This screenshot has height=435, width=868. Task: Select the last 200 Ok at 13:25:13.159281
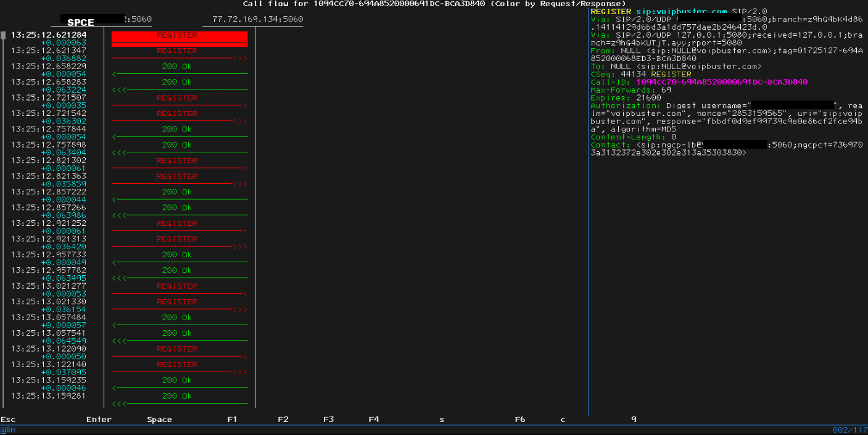coord(177,396)
